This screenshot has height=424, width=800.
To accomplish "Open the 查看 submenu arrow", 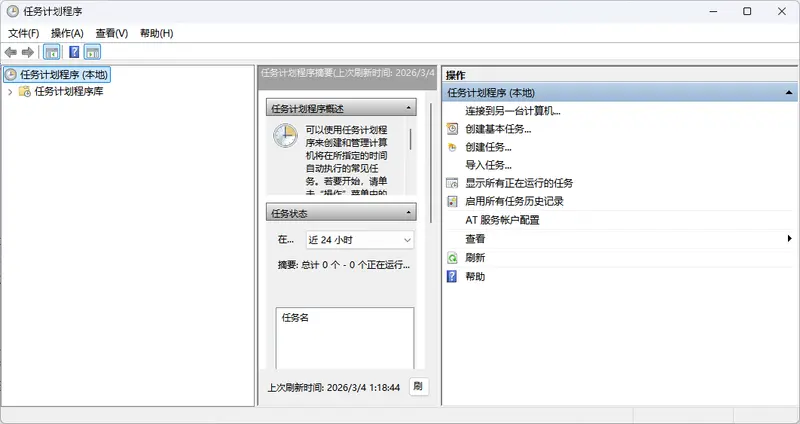I will [790, 238].
